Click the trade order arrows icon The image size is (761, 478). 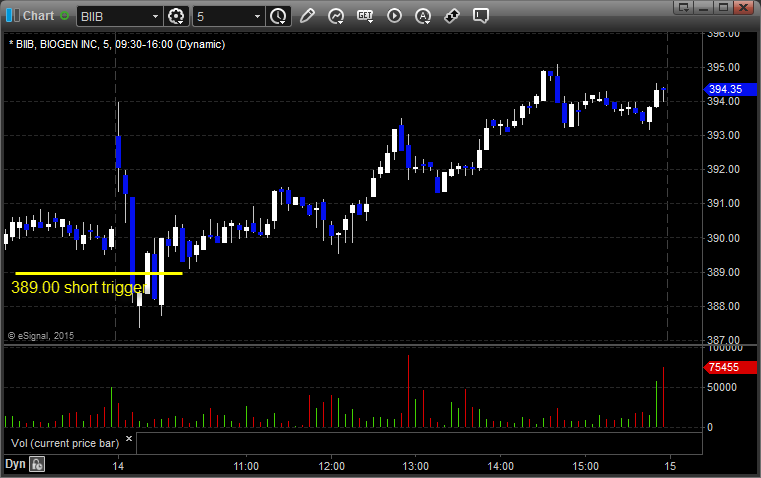click(452, 16)
